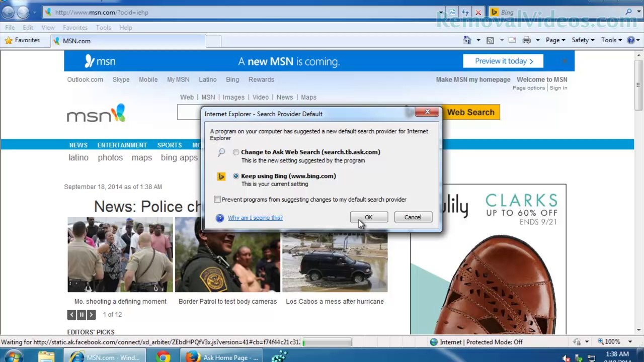Open the search provider dropdown arrow
Viewport: 644px width, 362px height.
[x=639, y=12]
